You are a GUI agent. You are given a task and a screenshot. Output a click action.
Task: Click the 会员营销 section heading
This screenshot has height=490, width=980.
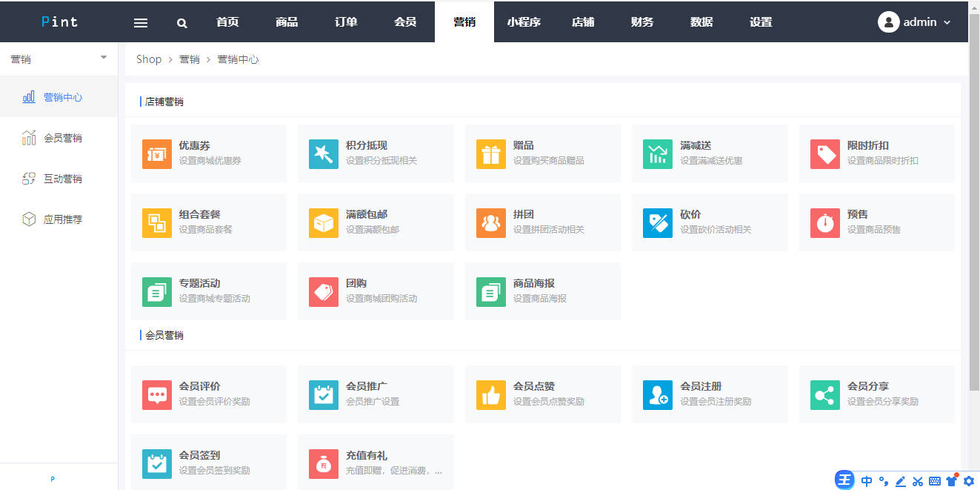click(164, 335)
